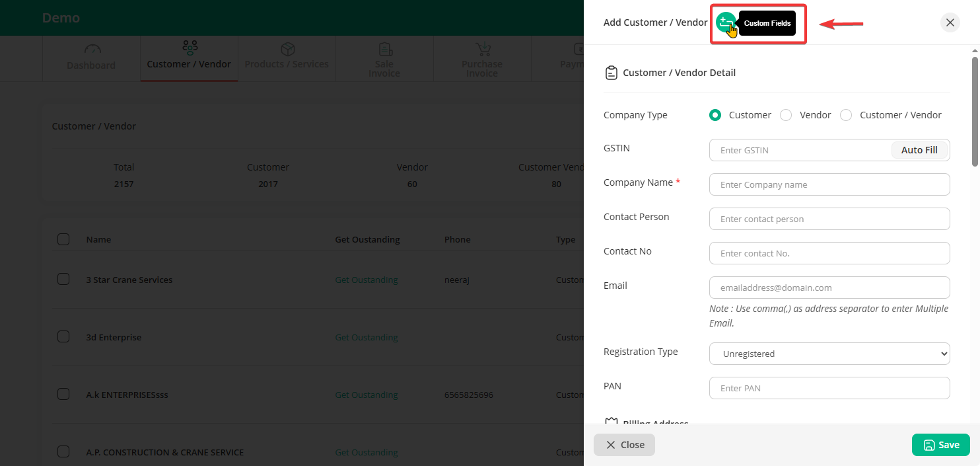Click the Customer / Vendor Detail clipboard icon
Image resolution: width=980 pixels, height=466 pixels.
click(611, 73)
